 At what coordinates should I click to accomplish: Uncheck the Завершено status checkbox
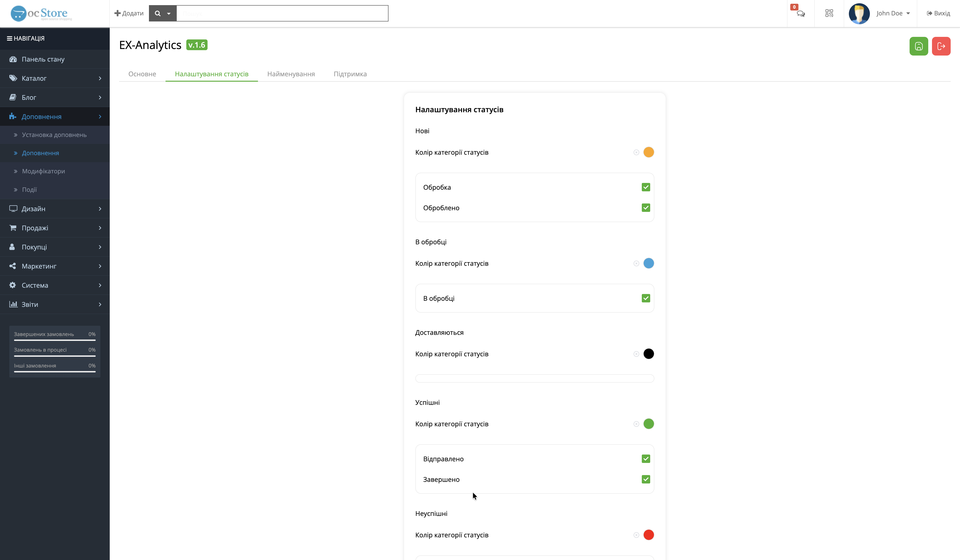click(x=645, y=479)
